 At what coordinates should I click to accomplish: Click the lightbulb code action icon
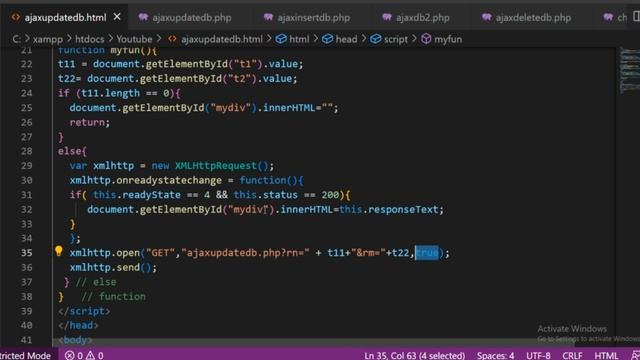tap(59, 251)
